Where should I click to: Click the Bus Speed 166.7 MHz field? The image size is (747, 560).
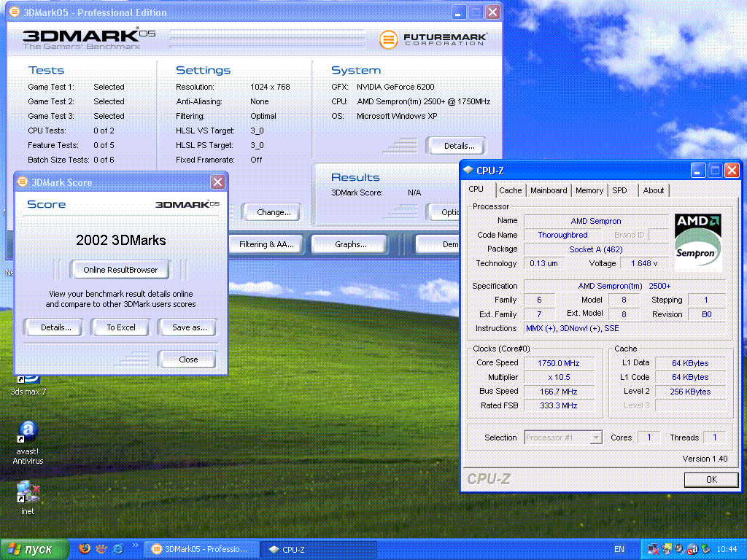pyautogui.click(x=559, y=392)
